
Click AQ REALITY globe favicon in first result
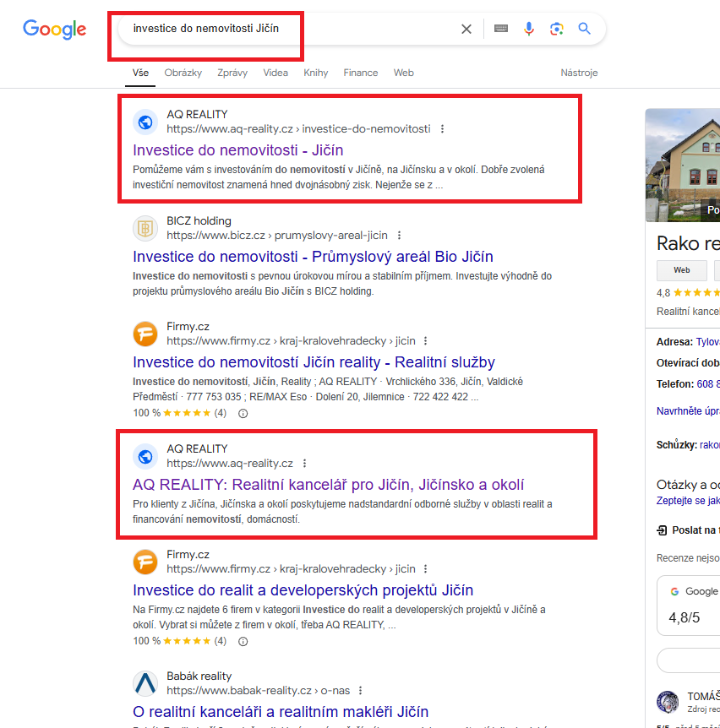[145, 122]
